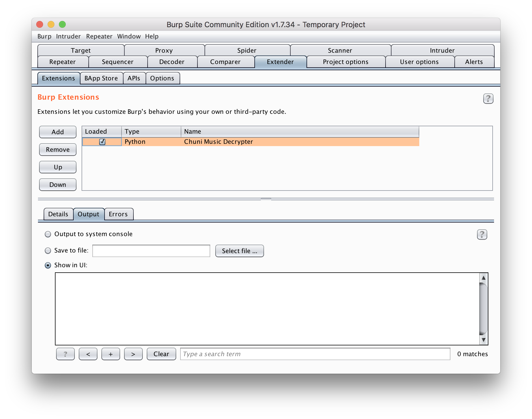The height and width of the screenshot is (419, 532).
Task: Click Remove extension button
Action: [58, 149]
